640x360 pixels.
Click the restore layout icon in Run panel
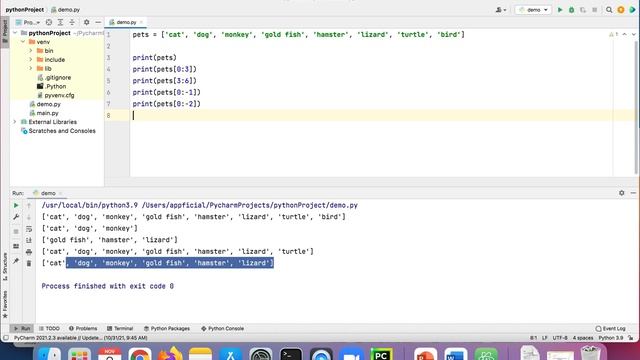(x=16, y=246)
